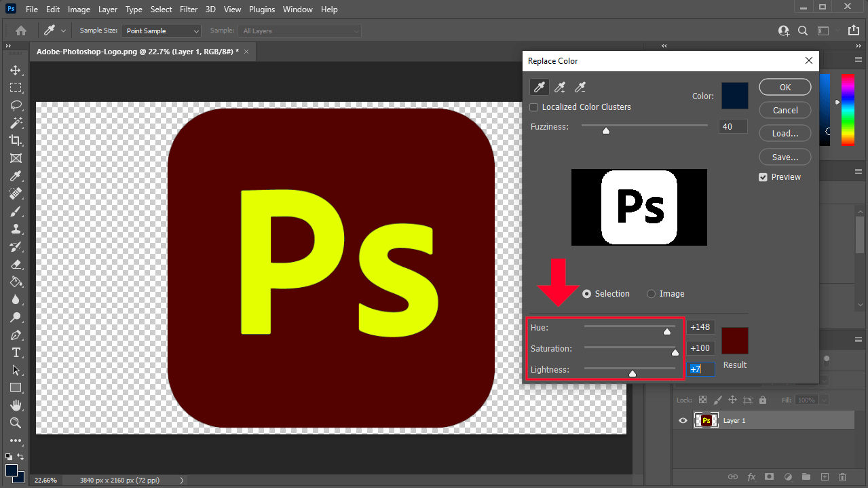The width and height of the screenshot is (868, 488).
Task: Select the Magic Wand tool
Action: tap(16, 123)
